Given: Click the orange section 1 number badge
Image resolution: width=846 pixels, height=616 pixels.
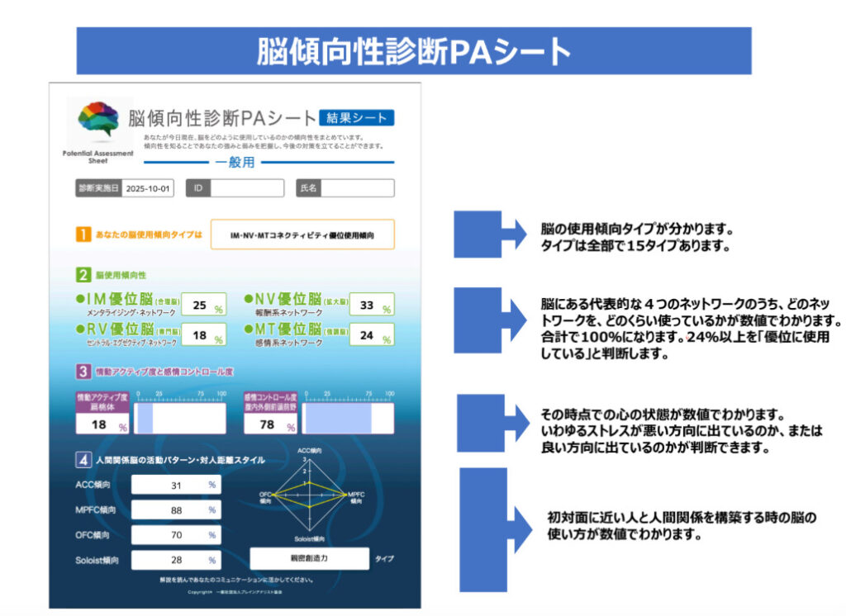Looking at the screenshot, I should pyautogui.click(x=83, y=235).
